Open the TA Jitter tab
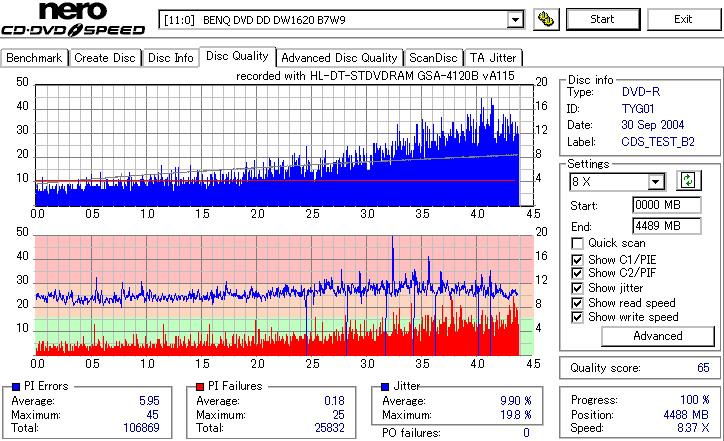The image size is (724, 441). 493,58
